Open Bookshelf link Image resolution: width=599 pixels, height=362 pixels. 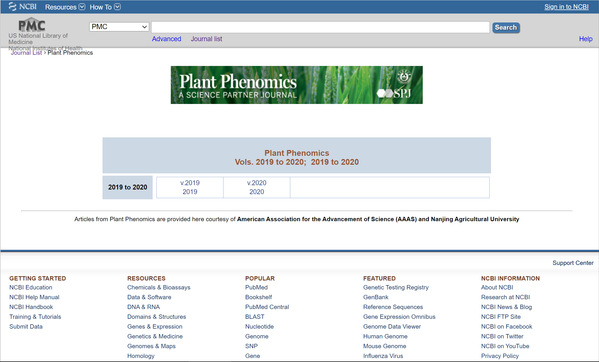coord(259,297)
